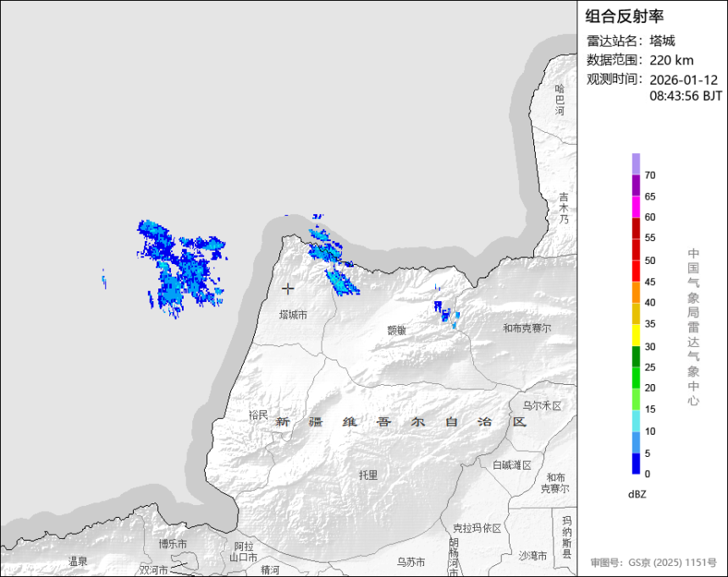The image size is (728, 577).
Task: Click the dark green 25-30 dBZ legend swatch
Action: [x=636, y=356]
